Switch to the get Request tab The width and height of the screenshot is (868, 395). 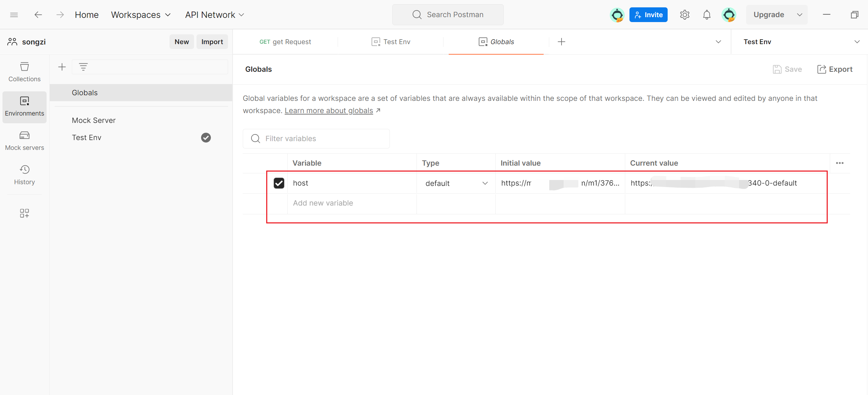click(x=285, y=42)
